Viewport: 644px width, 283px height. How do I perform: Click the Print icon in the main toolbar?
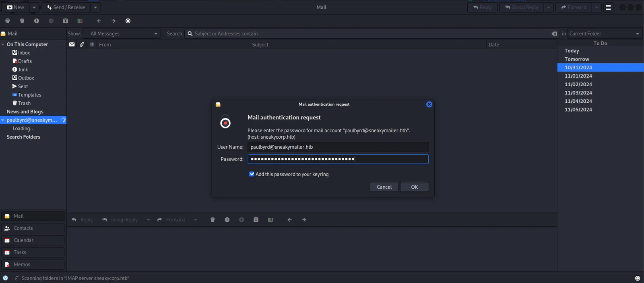[8, 21]
